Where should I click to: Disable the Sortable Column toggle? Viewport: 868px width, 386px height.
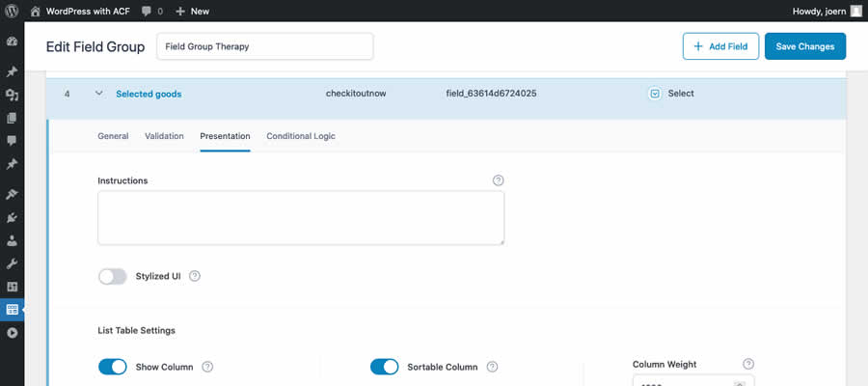(384, 367)
